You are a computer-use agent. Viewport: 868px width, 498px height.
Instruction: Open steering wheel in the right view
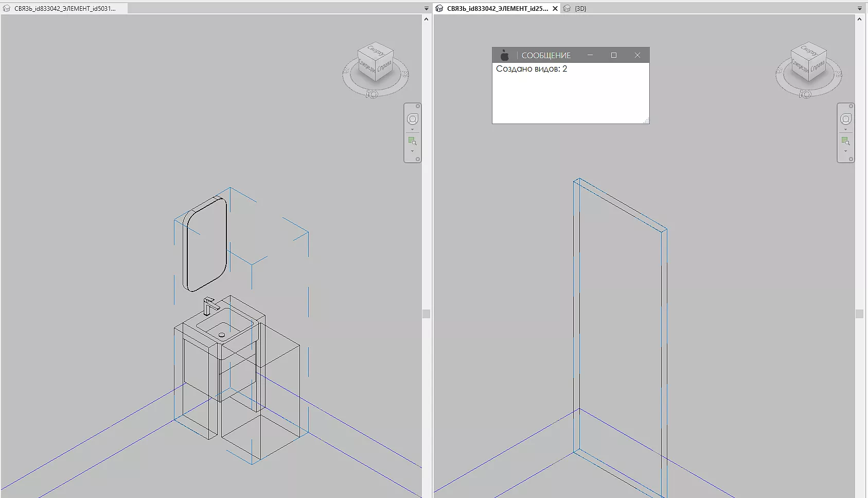click(x=845, y=119)
